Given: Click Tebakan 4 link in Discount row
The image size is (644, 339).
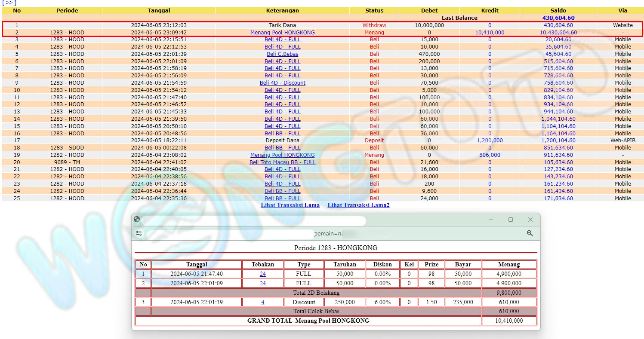Looking at the screenshot, I should pyautogui.click(x=262, y=302).
